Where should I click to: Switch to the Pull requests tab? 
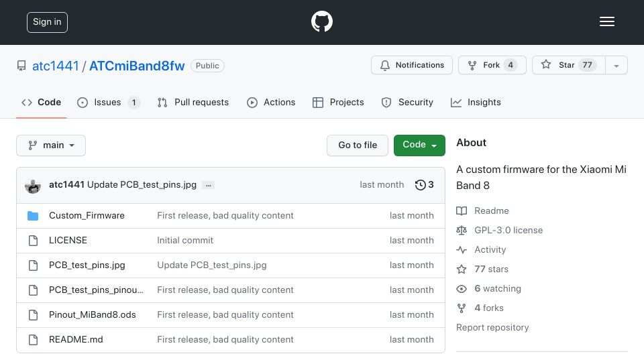point(193,103)
